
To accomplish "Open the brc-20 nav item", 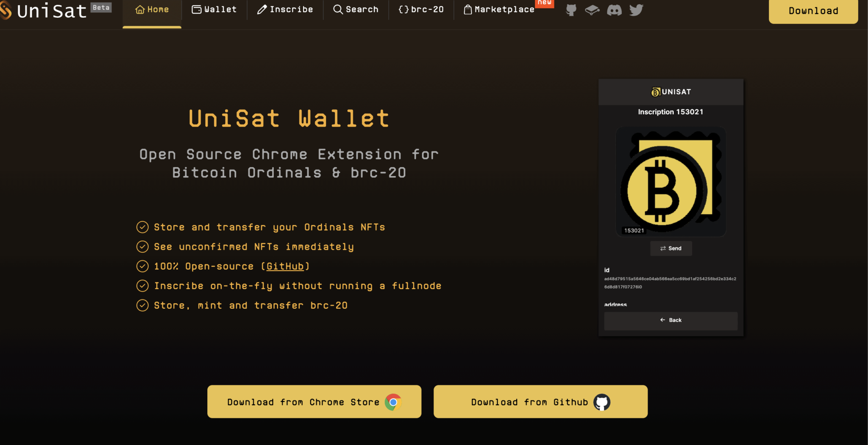I will tap(421, 10).
